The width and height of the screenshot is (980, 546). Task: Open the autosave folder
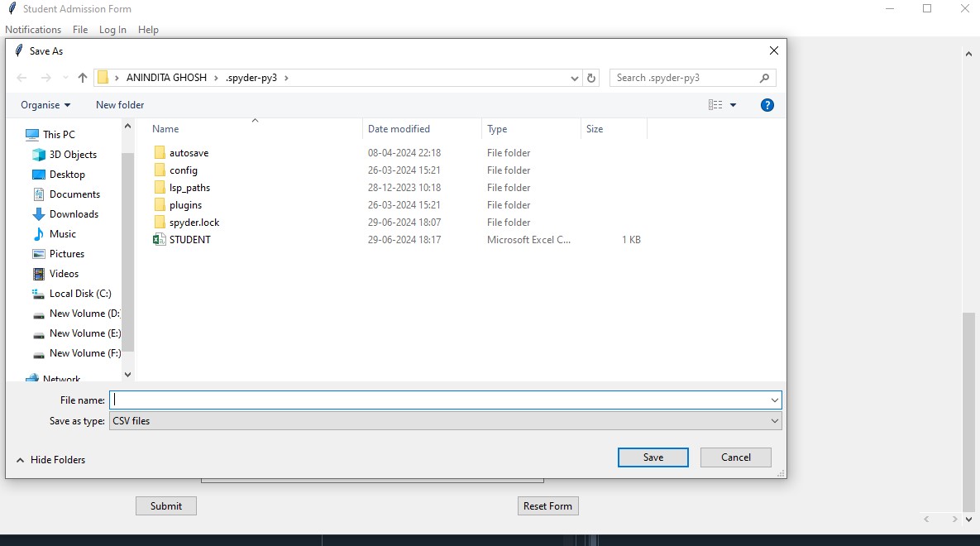pos(189,153)
